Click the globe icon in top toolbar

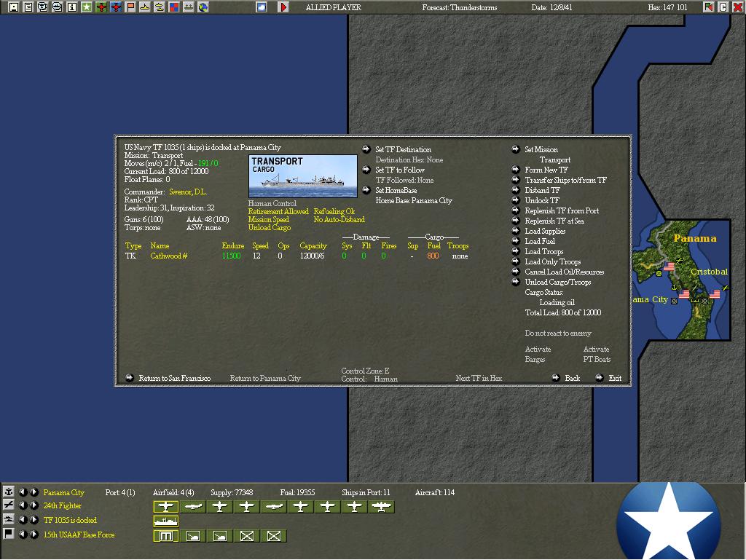[203, 7]
